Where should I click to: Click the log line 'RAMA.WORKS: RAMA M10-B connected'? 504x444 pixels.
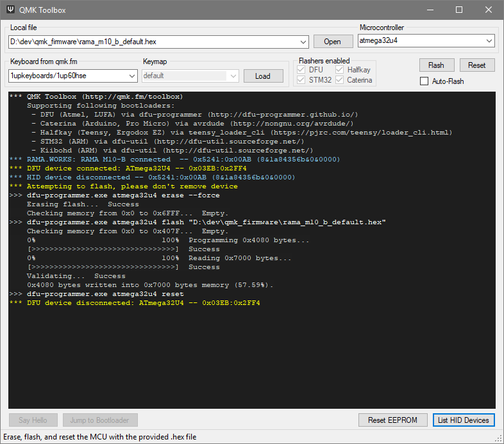click(174, 160)
